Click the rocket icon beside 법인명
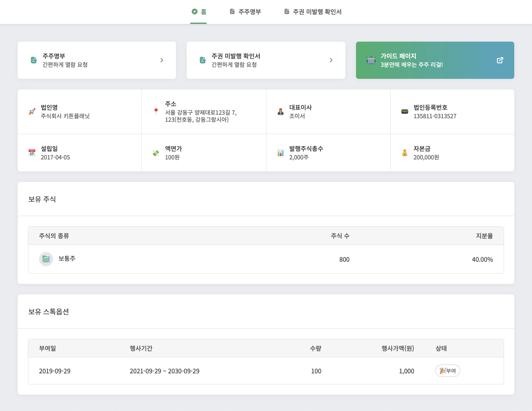This screenshot has height=411, width=532. [32, 112]
